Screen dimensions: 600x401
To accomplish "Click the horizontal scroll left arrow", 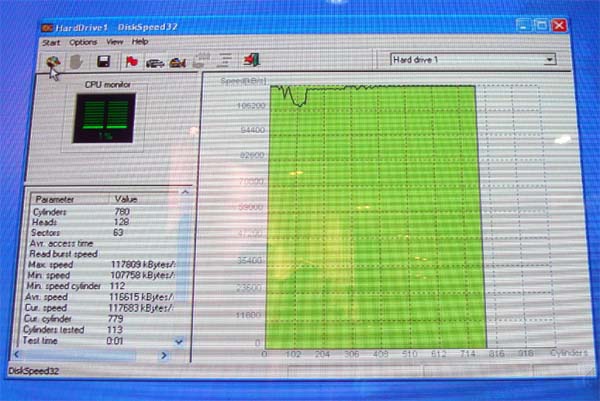I will pyautogui.click(x=16, y=354).
